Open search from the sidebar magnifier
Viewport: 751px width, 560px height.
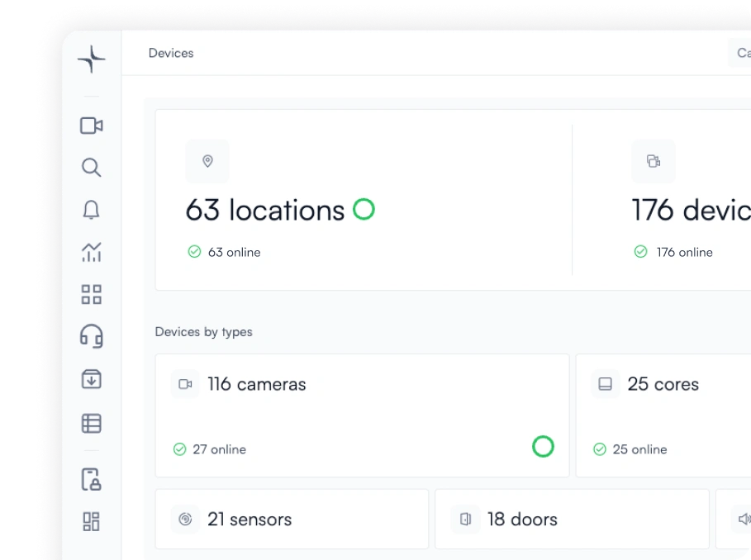point(91,168)
